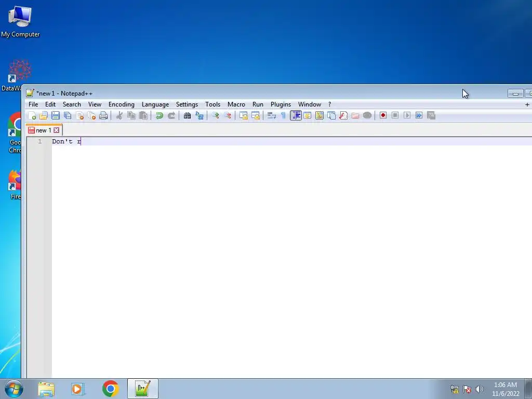Start macro recording with red dot icon
Image resolution: width=532 pixels, height=399 pixels.
tap(383, 115)
